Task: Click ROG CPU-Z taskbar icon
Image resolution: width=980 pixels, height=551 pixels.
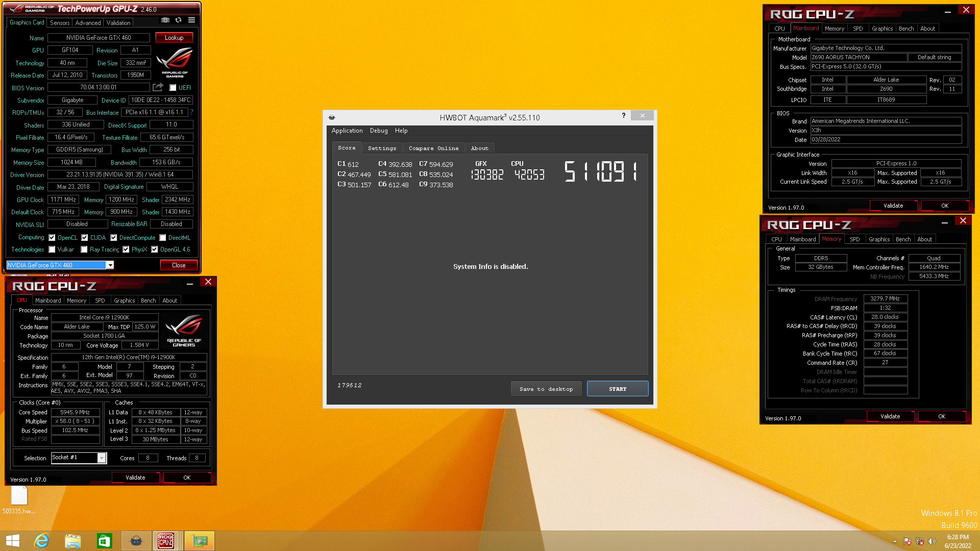Action: (166, 541)
